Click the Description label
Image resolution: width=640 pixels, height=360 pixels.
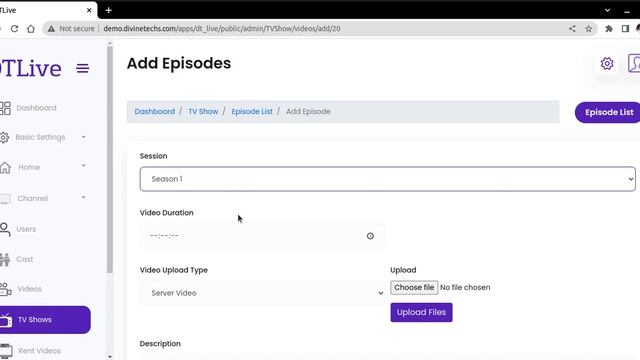160,344
